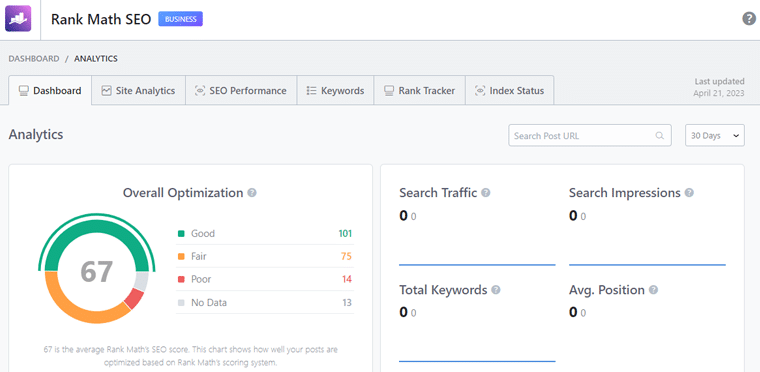760x372 pixels.
Task: Click the monitor icon on Rank Tracker tab
Action: pyautogui.click(x=389, y=91)
